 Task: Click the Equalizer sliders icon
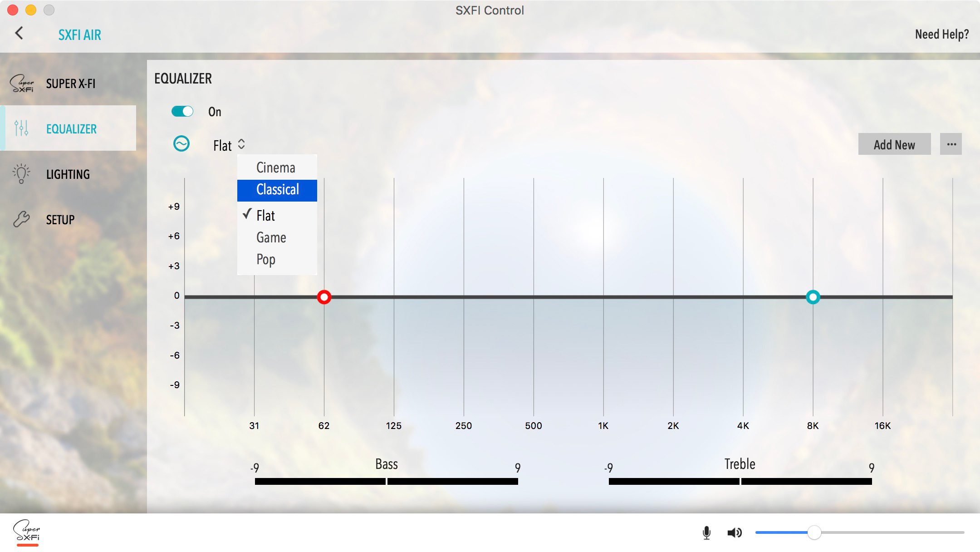[x=21, y=128]
